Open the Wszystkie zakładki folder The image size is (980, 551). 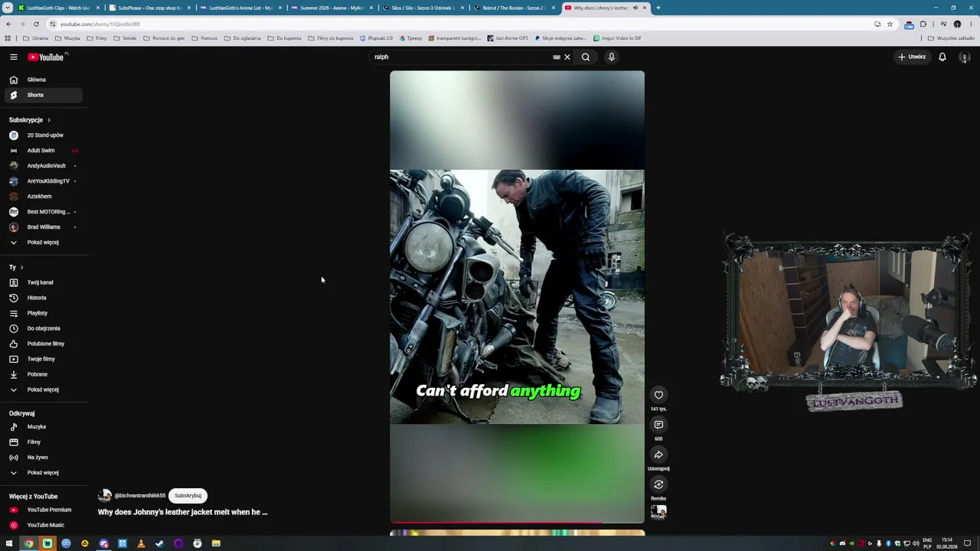pyautogui.click(x=952, y=38)
